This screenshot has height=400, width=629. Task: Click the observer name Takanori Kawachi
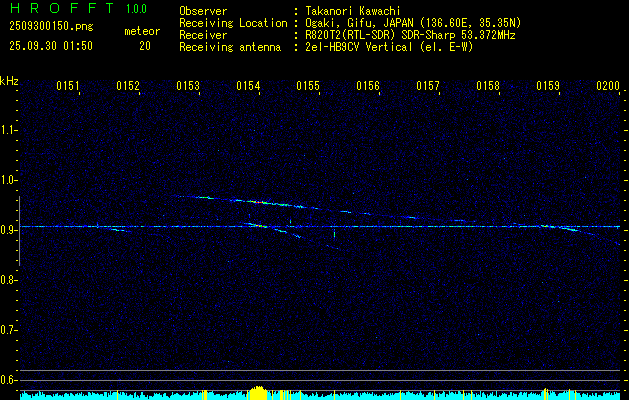(x=353, y=11)
